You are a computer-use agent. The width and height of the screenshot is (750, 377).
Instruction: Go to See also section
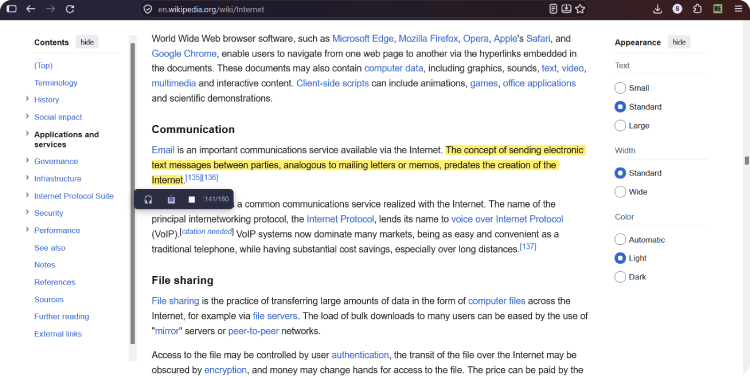coord(50,248)
